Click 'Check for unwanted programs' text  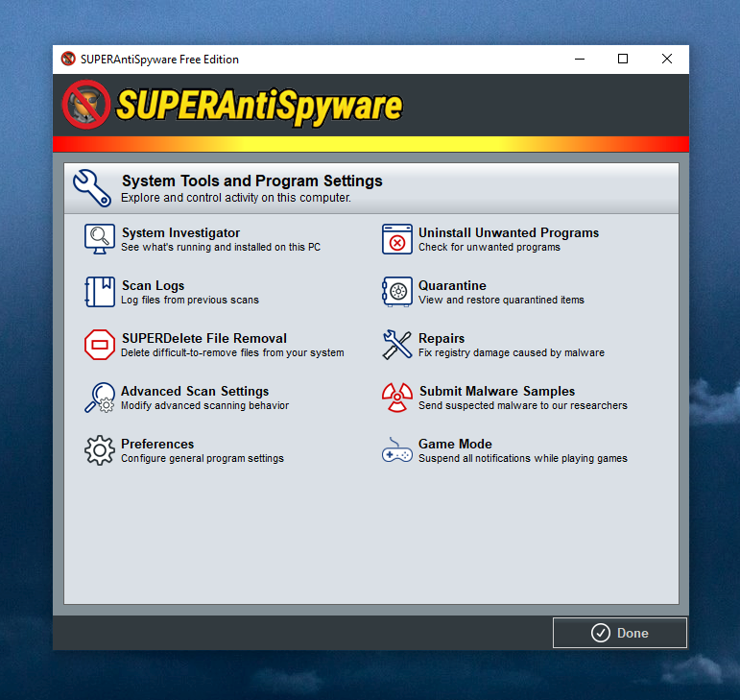pos(489,248)
